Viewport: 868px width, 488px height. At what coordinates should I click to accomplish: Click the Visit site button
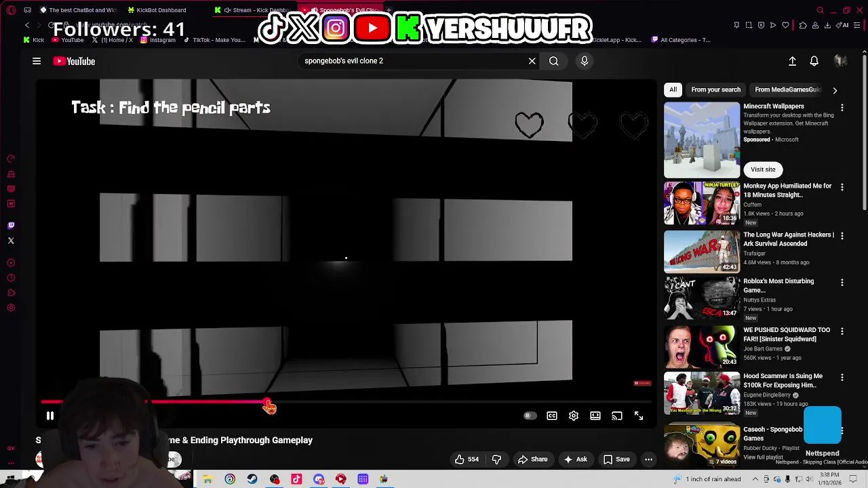click(763, 169)
